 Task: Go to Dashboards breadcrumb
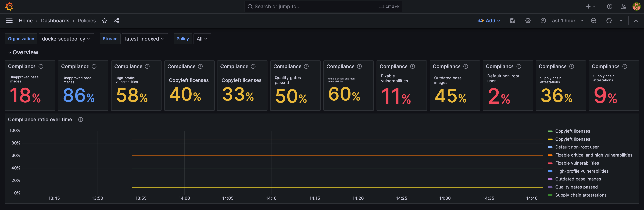coord(55,21)
